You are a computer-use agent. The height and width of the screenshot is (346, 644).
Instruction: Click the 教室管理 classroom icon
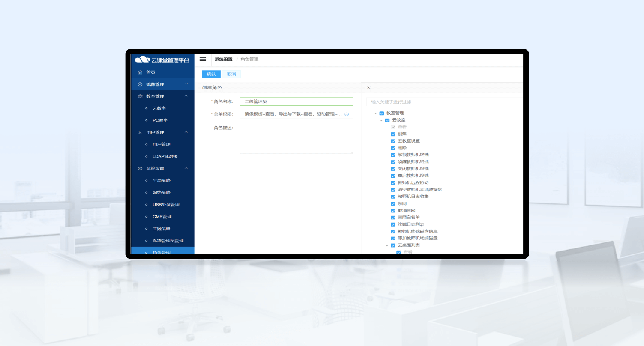point(140,96)
